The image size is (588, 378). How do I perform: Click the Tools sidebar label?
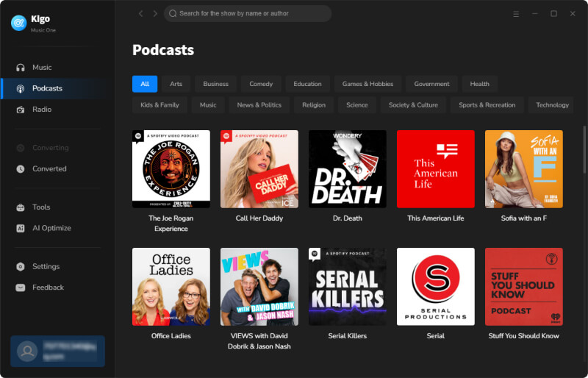point(41,207)
